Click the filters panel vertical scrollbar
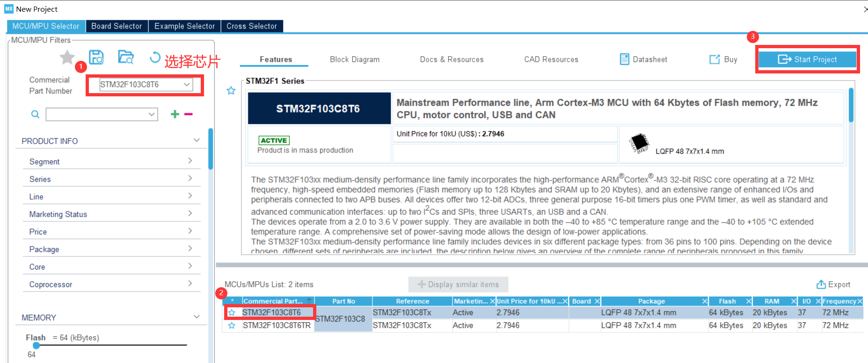Image resolution: width=868 pixels, height=363 pixels. click(x=211, y=149)
